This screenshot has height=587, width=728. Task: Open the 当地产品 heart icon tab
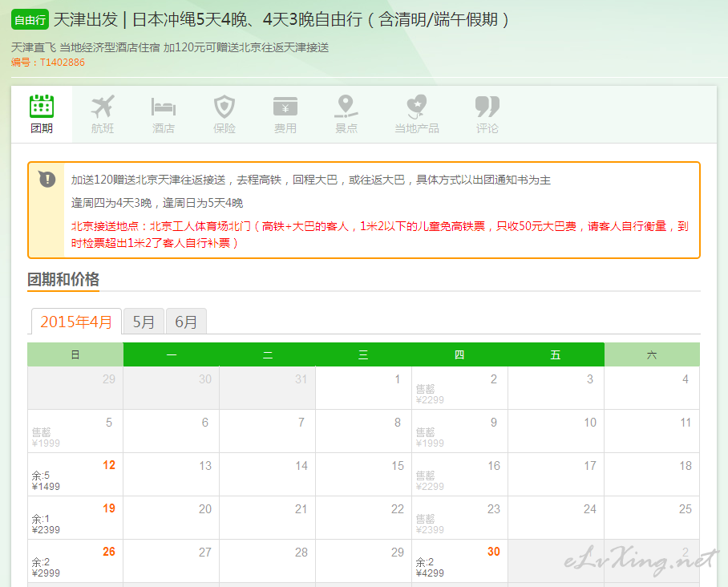click(416, 114)
